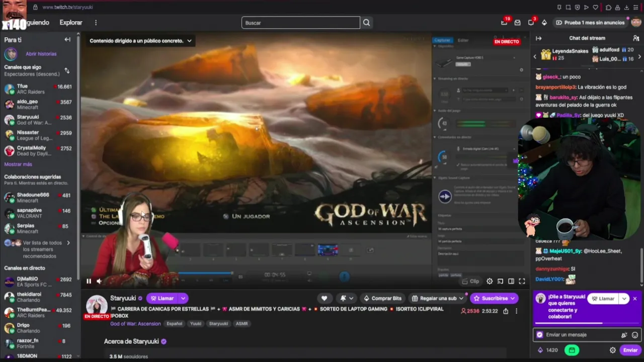This screenshot has width=644, height=362.
Task: Toggle the heart follow button
Action: 325,298
